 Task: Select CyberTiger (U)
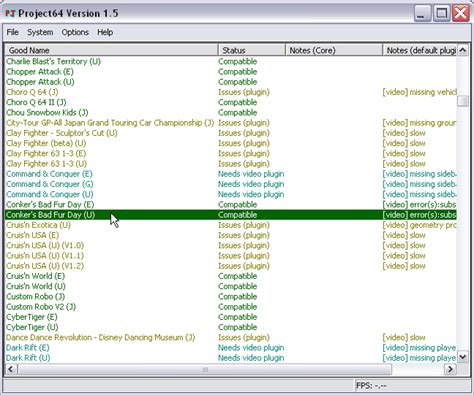click(32, 327)
